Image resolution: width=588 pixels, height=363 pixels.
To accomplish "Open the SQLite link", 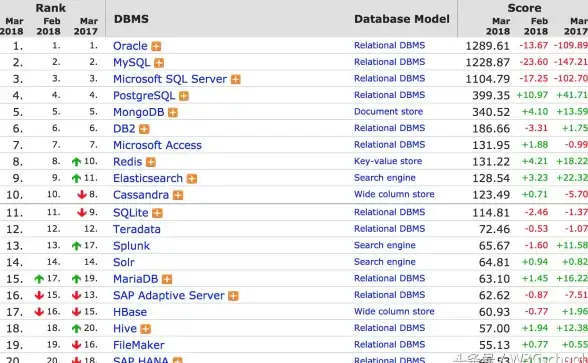I will click(x=131, y=213).
